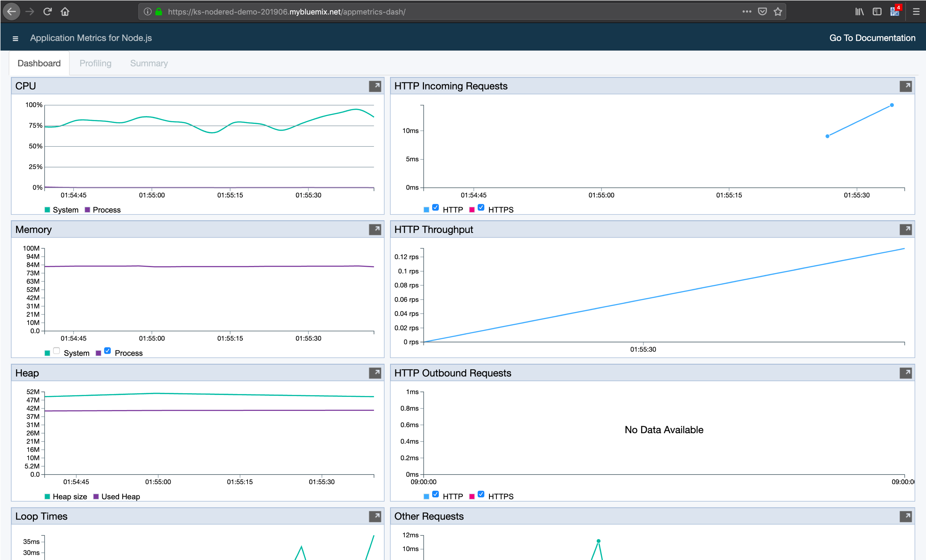926x560 pixels.
Task: Pop out the HTTP Incoming Requests chart
Action: (x=905, y=86)
